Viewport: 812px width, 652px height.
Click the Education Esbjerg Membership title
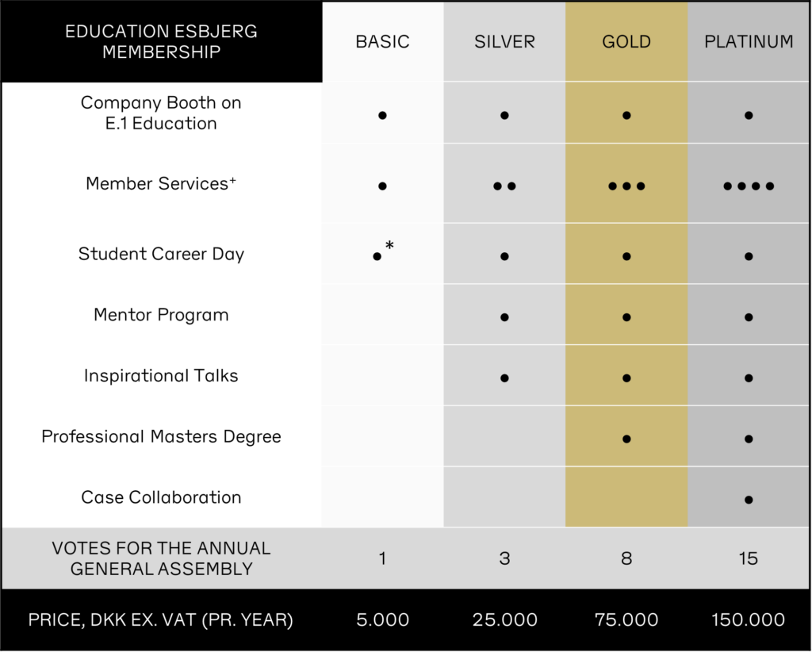click(x=161, y=41)
